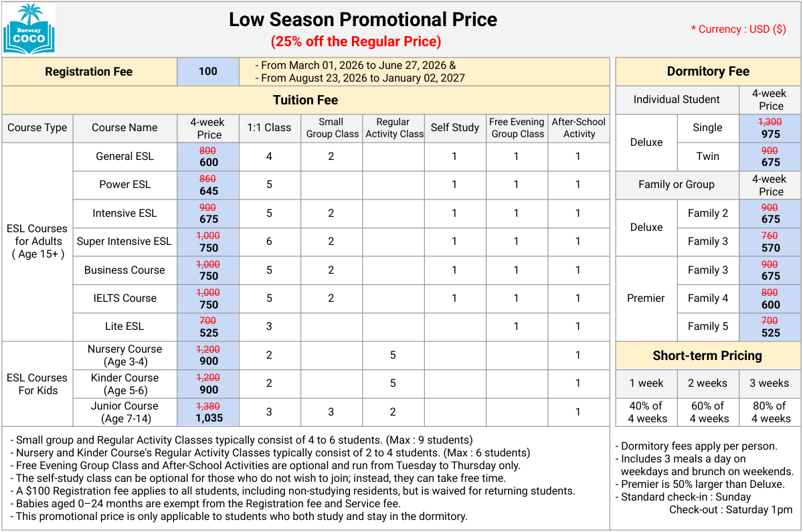Screen dimensions: 803x532
Task: Click the Dormitory Fee section header
Action: coord(708,72)
